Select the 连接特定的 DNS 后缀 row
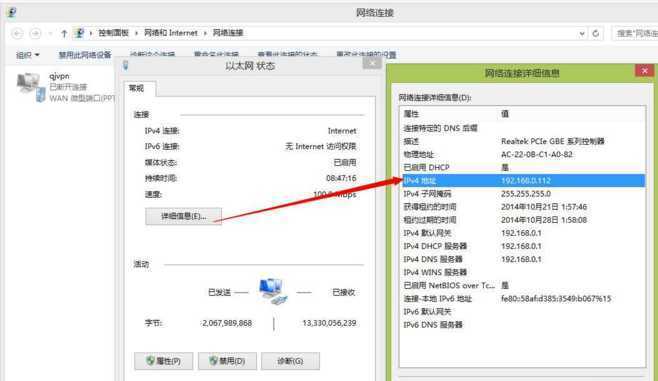This screenshot has height=381, width=658. [x=523, y=128]
